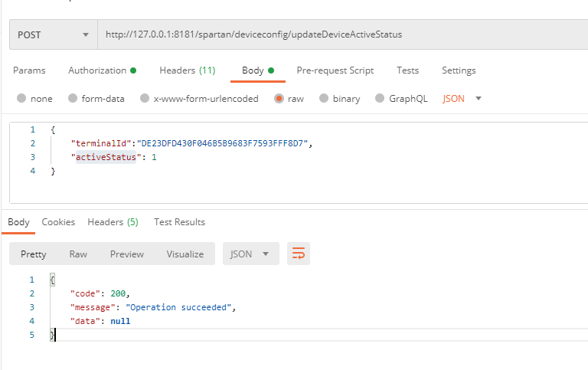
Task: View response Cookies tab
Action: click(58, 222)
